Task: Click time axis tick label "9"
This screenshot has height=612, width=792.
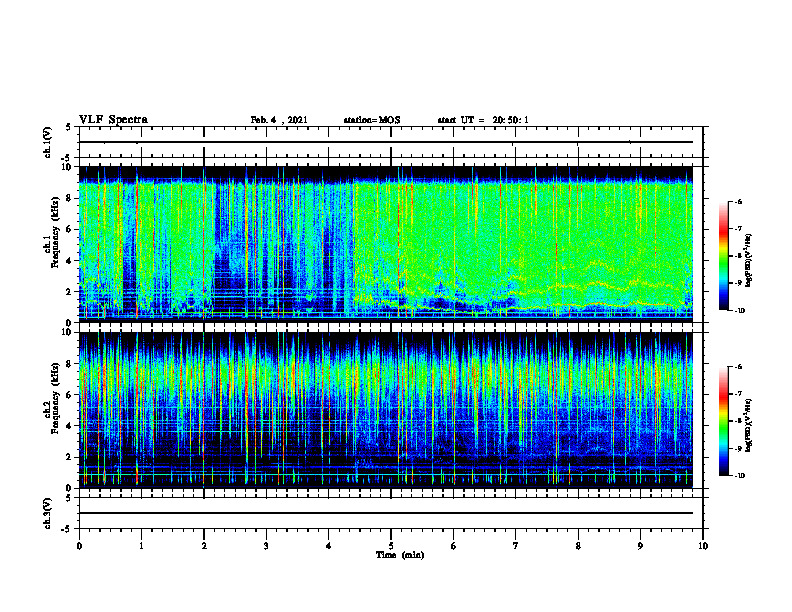Action: 640,546
